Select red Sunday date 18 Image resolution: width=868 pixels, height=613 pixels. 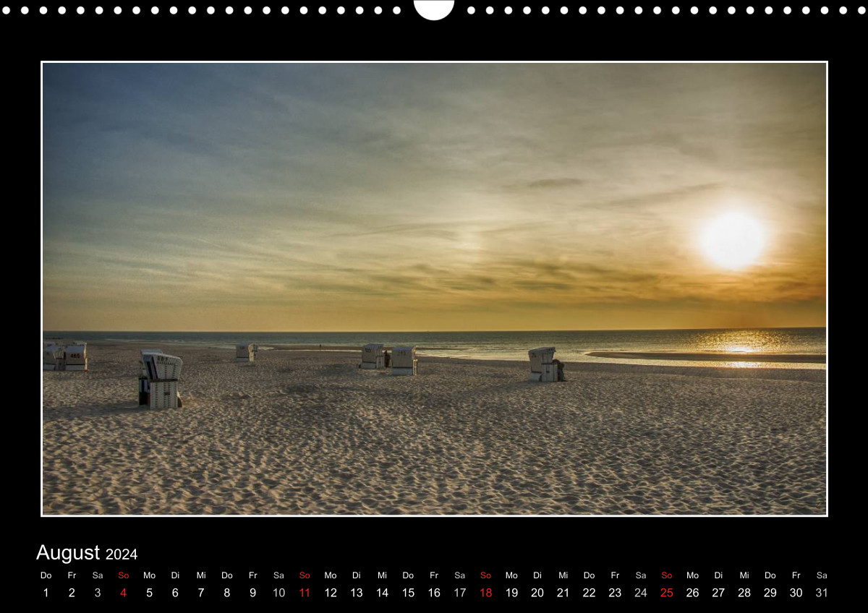pos(485,593)
